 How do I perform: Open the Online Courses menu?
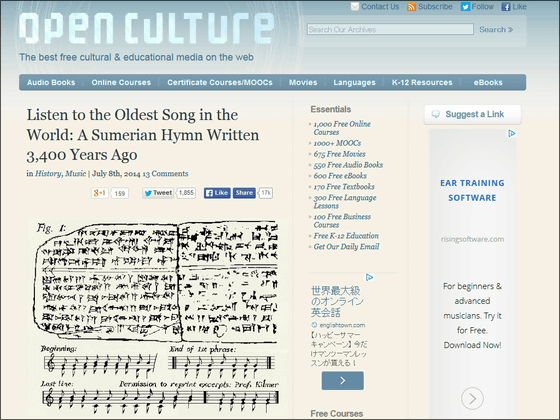click(121, 82)
